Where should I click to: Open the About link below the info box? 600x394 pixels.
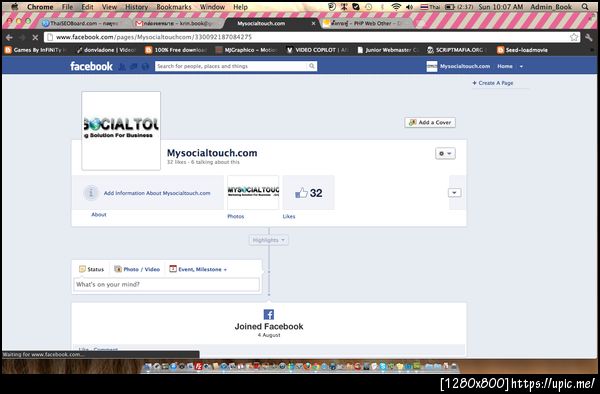pyautogui.click(x=99, y=215)
